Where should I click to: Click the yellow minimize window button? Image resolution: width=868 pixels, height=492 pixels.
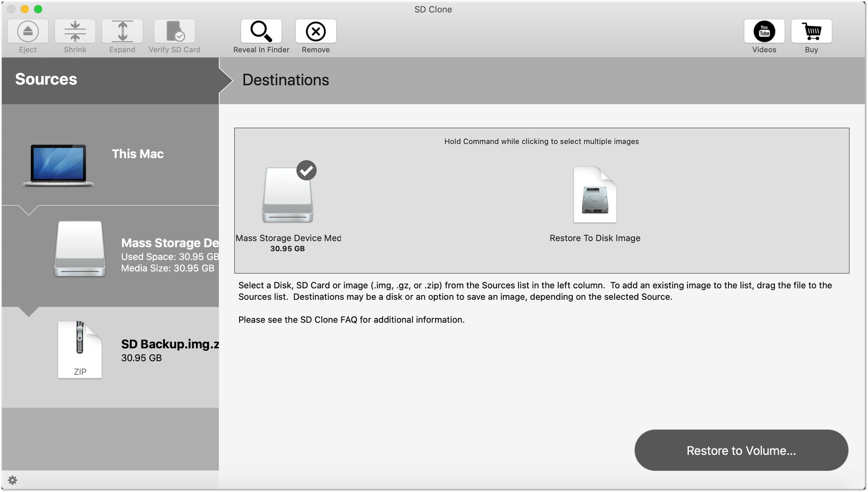(25, 9)
